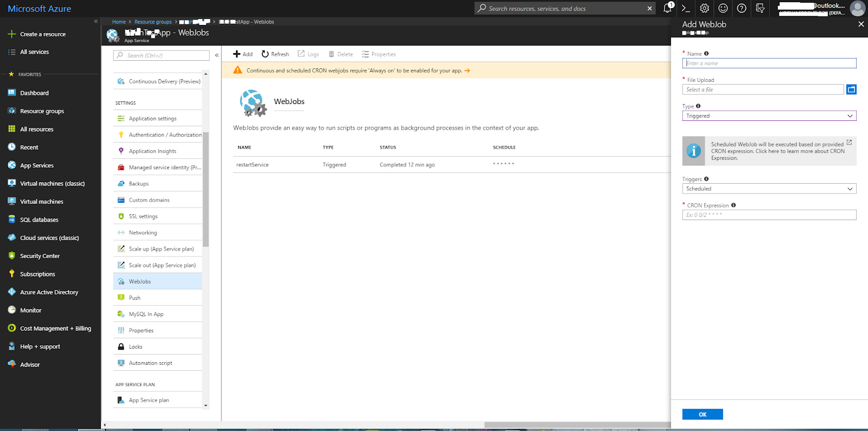Launch Cloud Shell from top bar
The height and width of the screenshot is (431, 868).
pos(686,8)
